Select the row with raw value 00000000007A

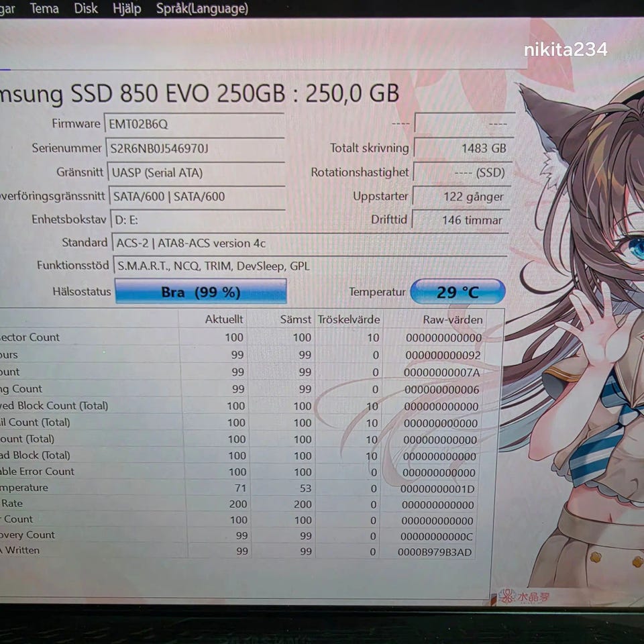(x=241, y=372)
